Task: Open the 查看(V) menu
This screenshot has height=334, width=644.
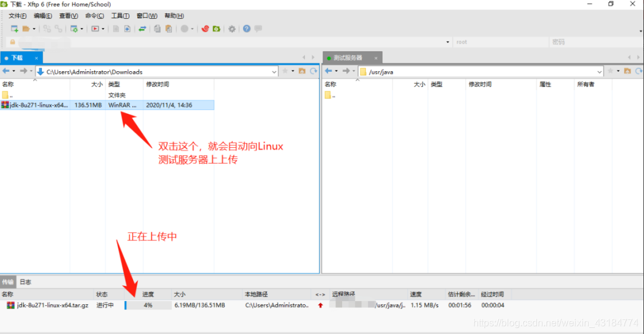Action: coord(69,16)
